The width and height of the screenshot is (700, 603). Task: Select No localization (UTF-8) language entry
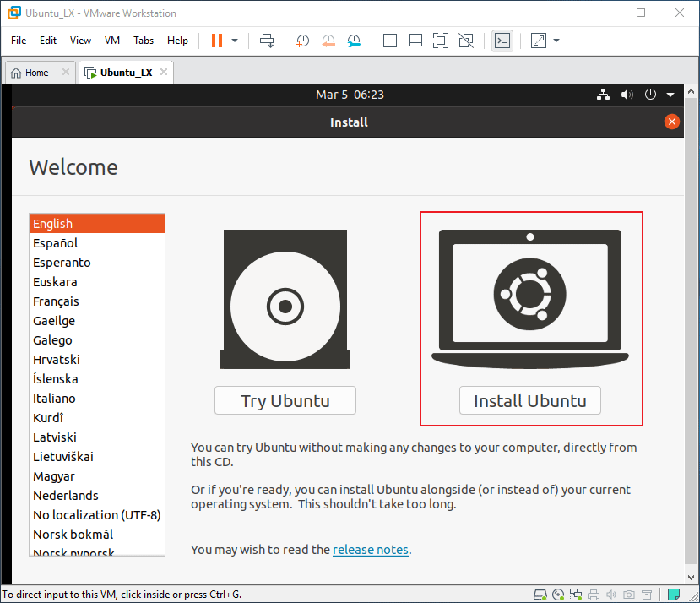(97, 515)
